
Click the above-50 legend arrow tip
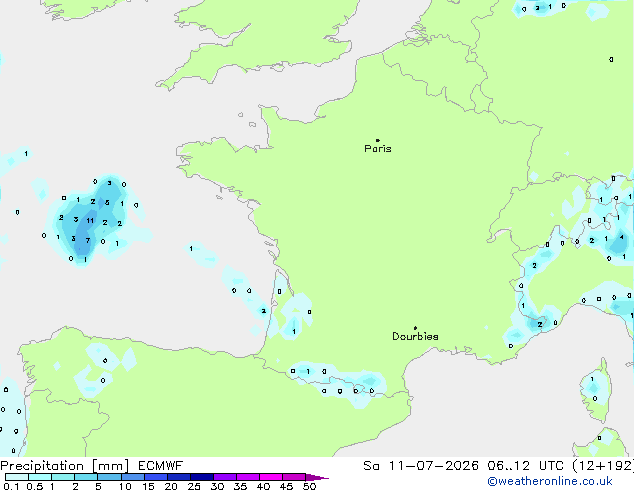click(x=317, y=477)
